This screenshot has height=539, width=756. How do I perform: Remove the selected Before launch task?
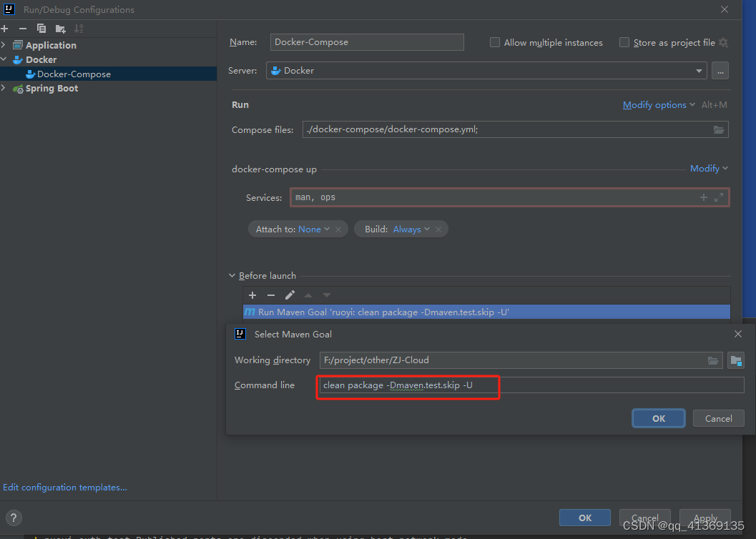pos(271,295)
